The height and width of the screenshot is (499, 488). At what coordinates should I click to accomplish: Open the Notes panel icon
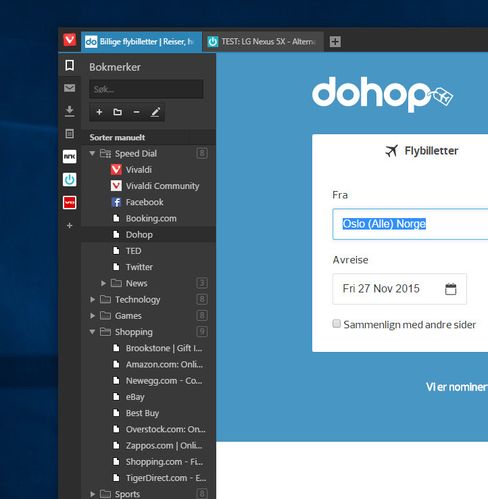point(70,134)
